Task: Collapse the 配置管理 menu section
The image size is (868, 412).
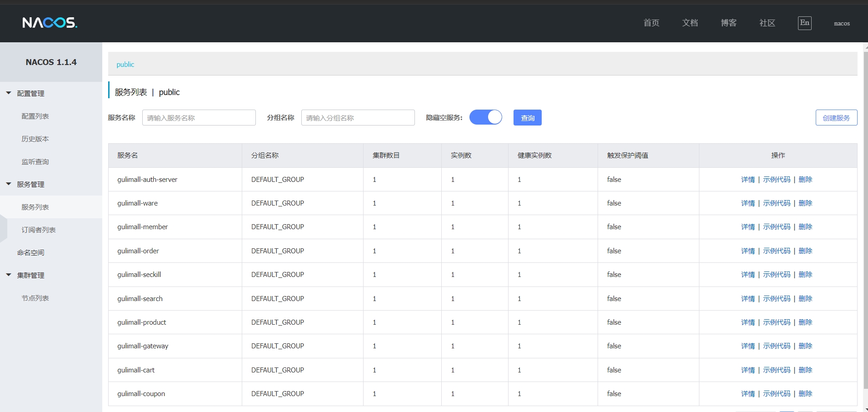Action: coord(9,93)
